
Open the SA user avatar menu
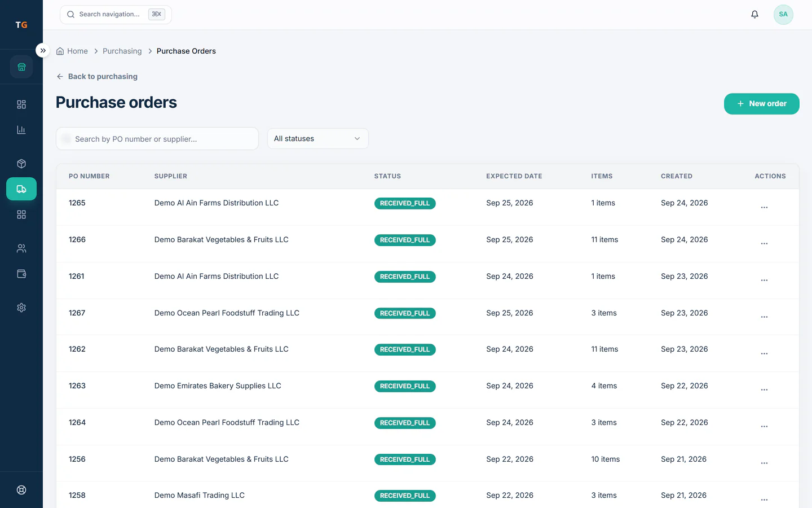[783, 14]
